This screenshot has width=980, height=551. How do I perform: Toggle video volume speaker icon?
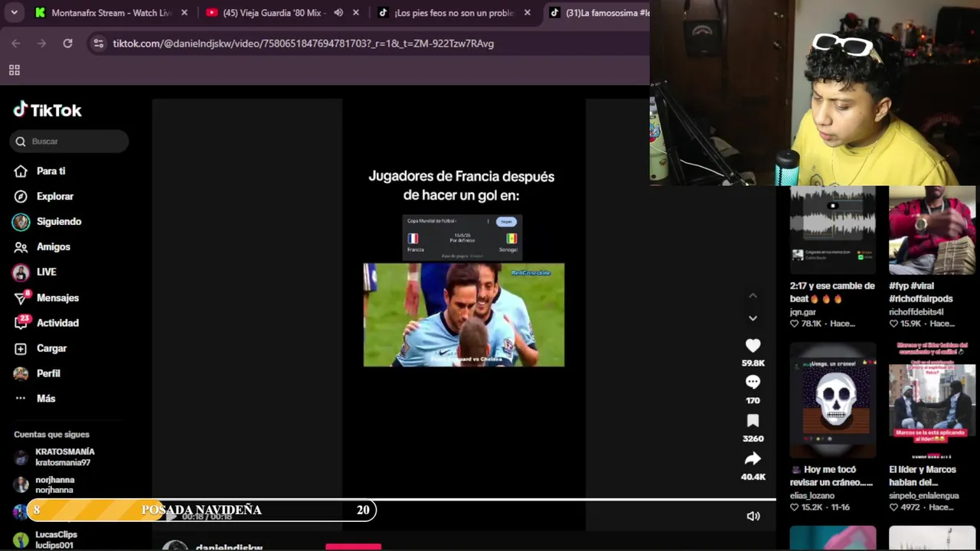[753, 516]
